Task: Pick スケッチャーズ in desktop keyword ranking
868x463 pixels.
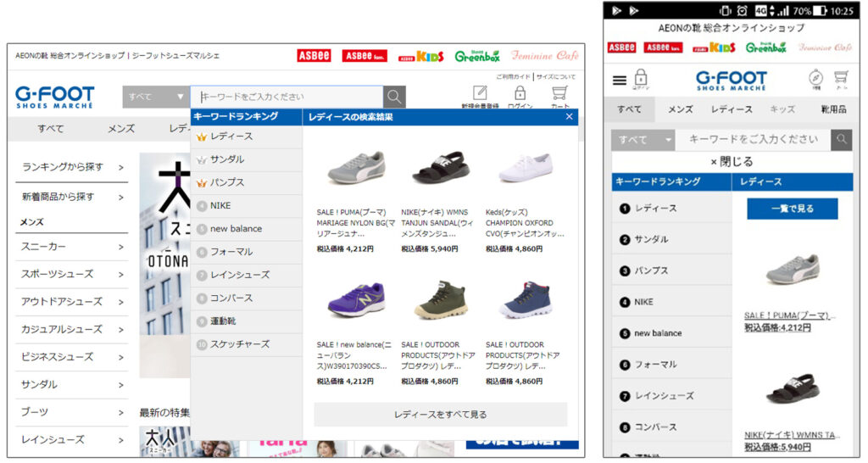Action: point(247,344)
